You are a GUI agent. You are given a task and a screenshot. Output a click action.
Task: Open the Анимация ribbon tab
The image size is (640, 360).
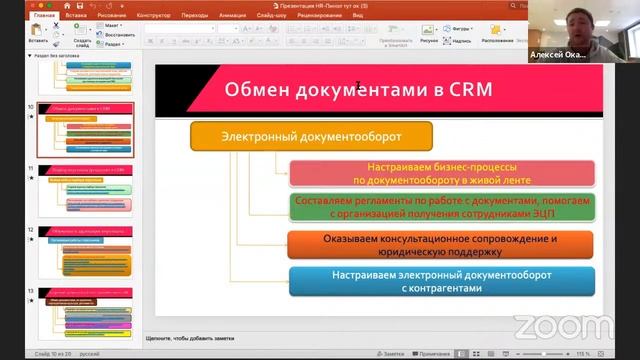232,15
